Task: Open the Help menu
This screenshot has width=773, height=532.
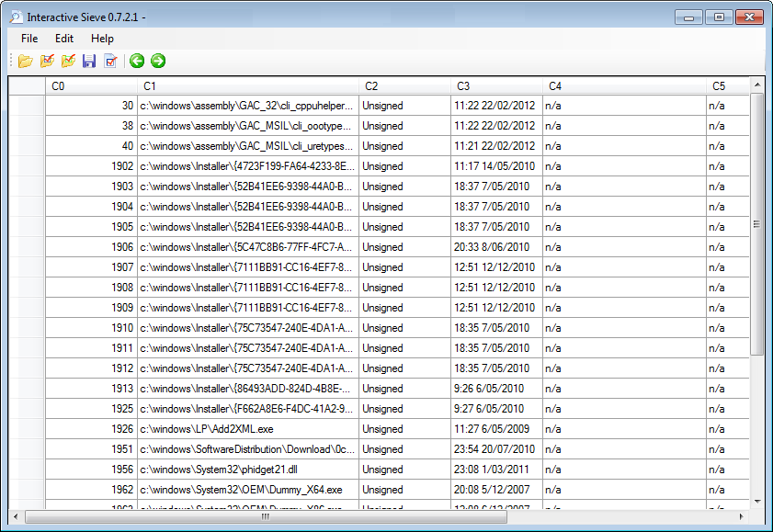Action: click(102, 39)
